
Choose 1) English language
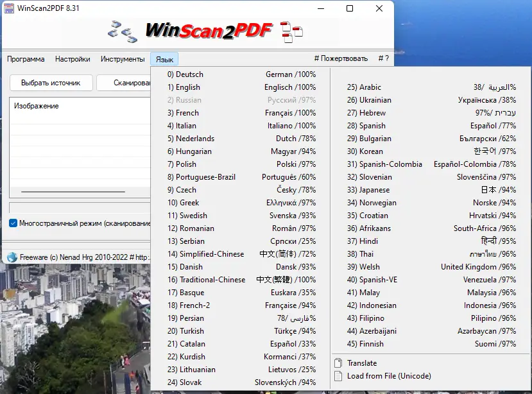click(x=241, y=87)
